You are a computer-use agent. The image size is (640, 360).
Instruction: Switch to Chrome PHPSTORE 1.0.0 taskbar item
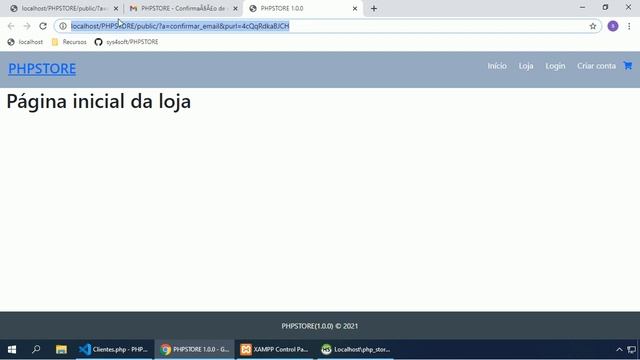pos(195,349)
